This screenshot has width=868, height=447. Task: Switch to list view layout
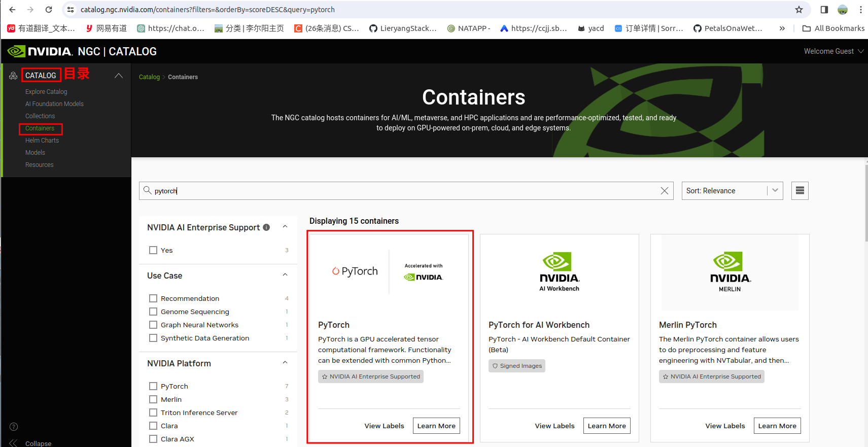tap(800, 191)
